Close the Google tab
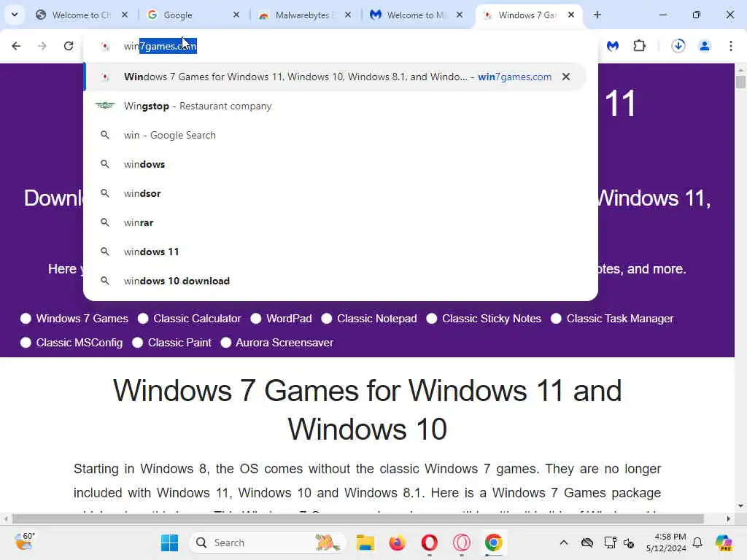 point(236,15)
